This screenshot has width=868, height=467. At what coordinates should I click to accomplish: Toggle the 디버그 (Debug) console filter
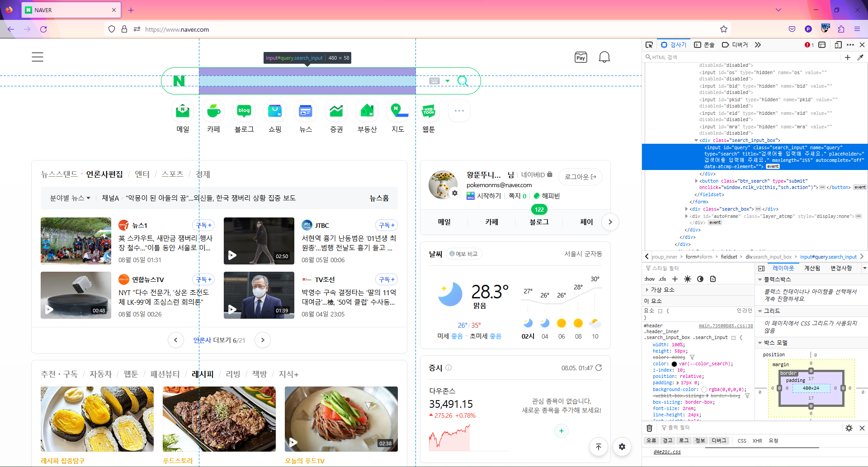[719, 441]
